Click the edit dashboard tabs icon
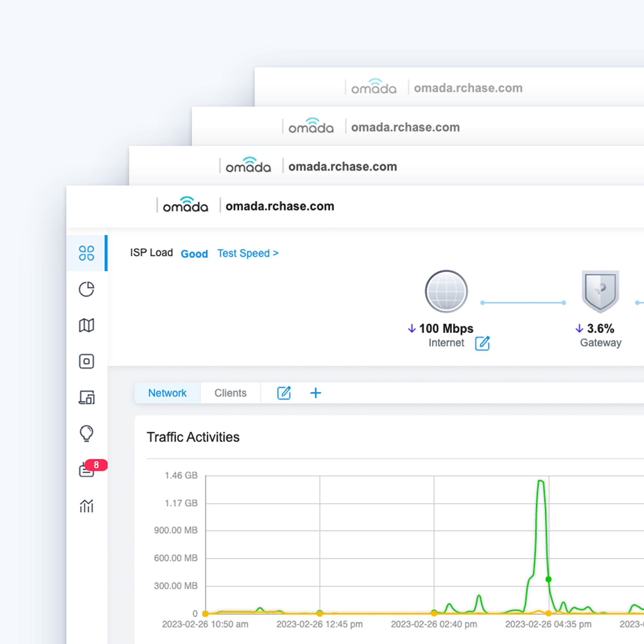This screenshot has width=644, height=644. (x=284, y=393)
